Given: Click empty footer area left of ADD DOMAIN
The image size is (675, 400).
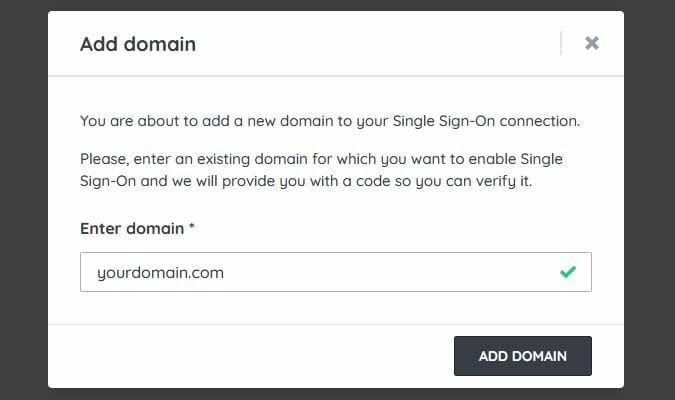Looking at the screenshot, I should pyautogui.click(x=250, y=356).
